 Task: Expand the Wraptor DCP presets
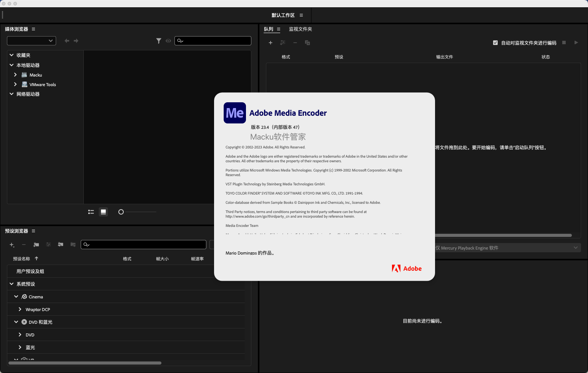pyautogui.click(x=20, y=310)
